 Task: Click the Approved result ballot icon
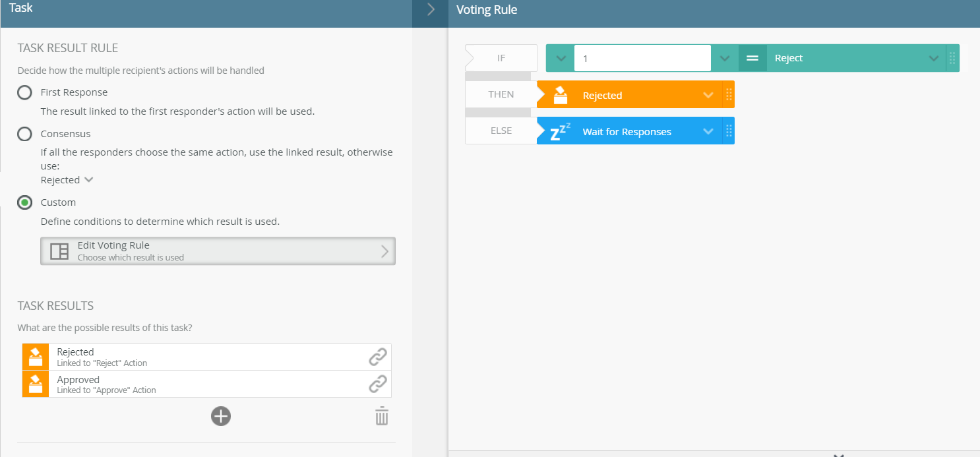click(36, 384)
